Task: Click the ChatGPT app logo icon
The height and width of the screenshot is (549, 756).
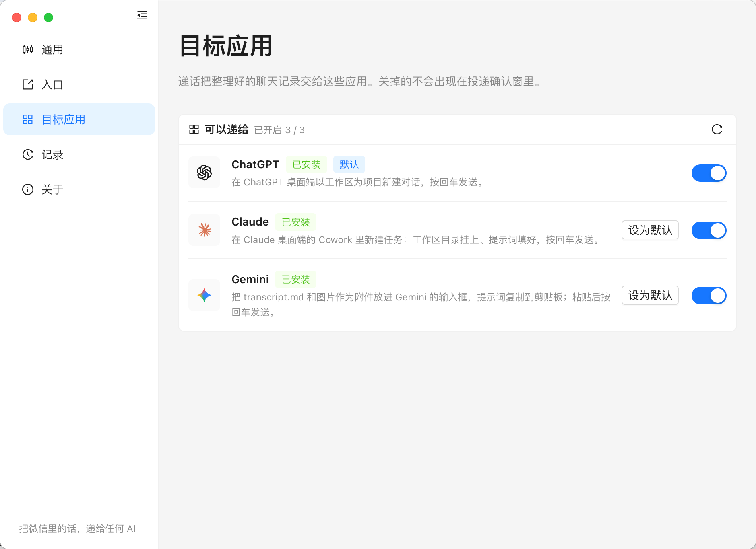Action: click(204, 172)
